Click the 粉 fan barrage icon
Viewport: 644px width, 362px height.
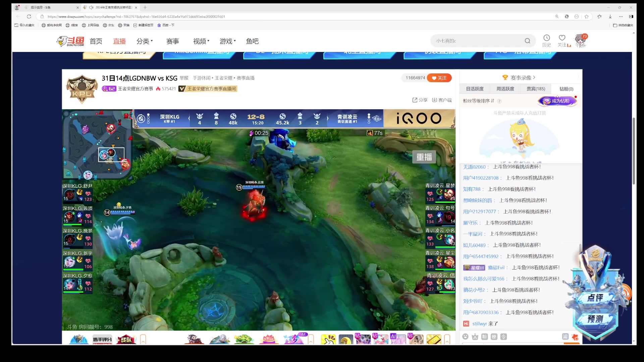pos(484,337)
